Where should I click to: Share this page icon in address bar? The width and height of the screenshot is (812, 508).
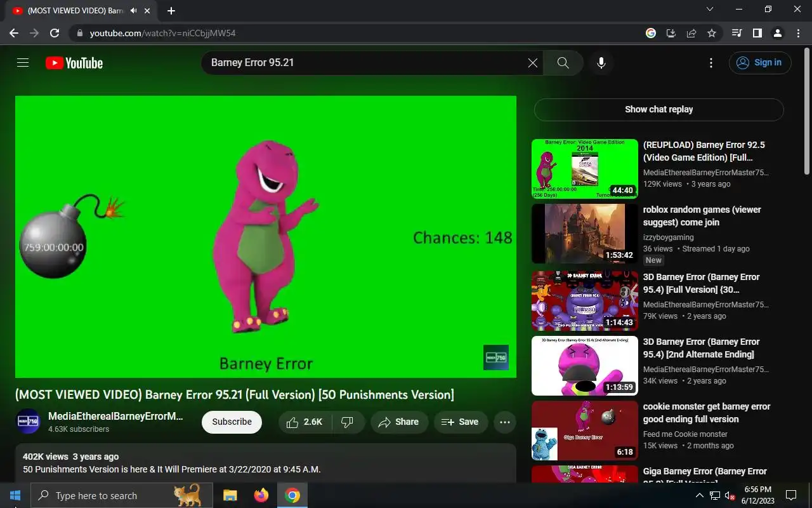(x=691, y=33)
